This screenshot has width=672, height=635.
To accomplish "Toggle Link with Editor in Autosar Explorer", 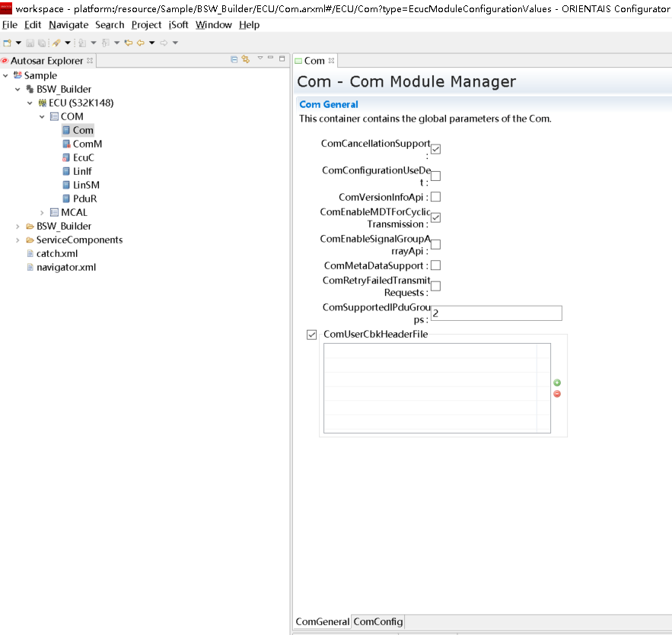I will 246,59.
